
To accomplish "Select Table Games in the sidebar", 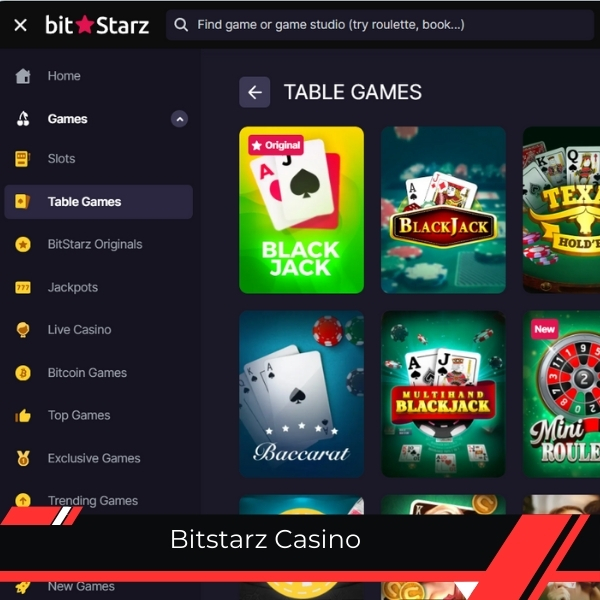I will (x=98, y=202).
